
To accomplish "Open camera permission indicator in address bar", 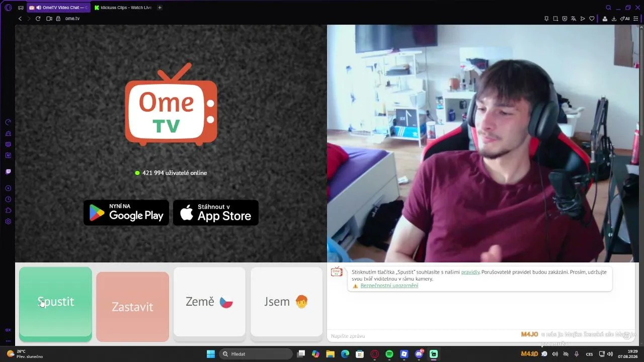I will pos(49,19).
